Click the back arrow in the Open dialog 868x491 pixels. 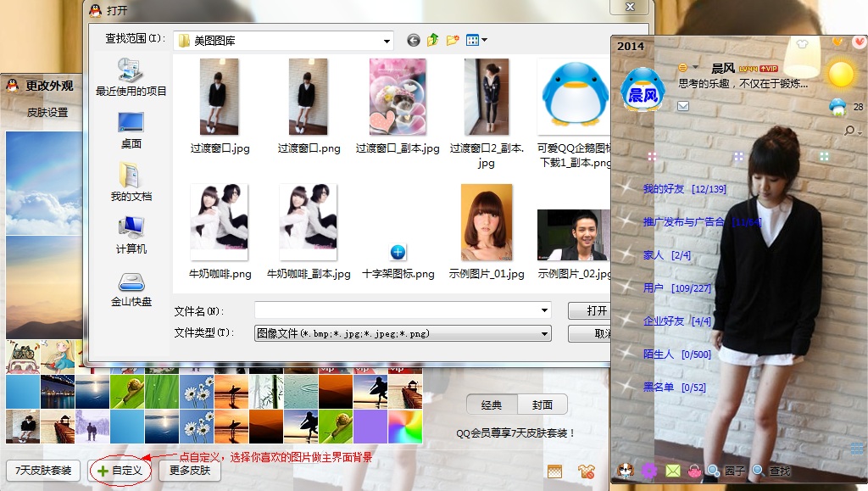coord(414,40)
